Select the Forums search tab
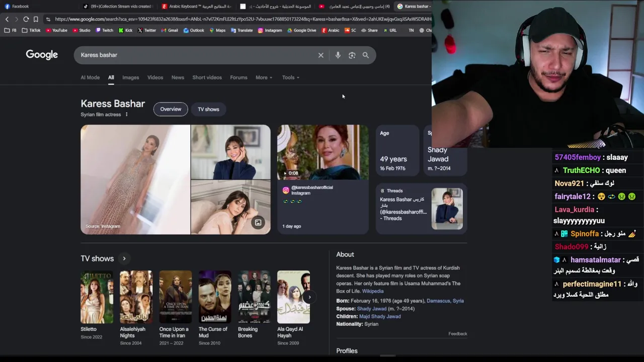Image resolution: width=644 pixels, height=362 pixels. click(238, 77)
